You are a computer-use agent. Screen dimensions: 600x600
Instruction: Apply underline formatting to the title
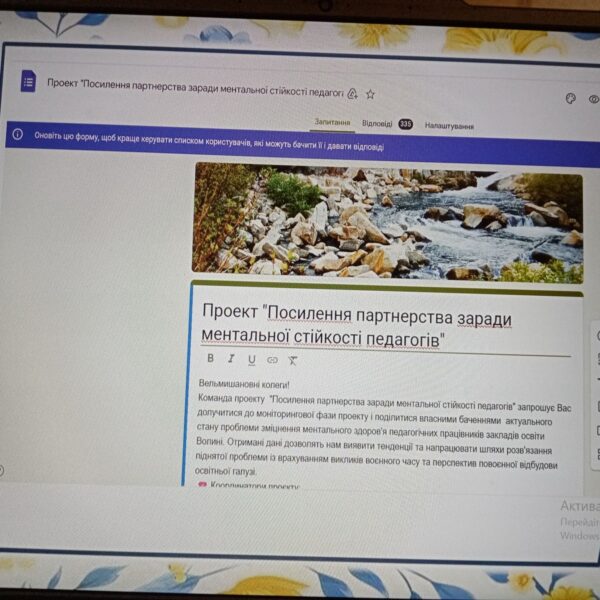click(251, 359)
